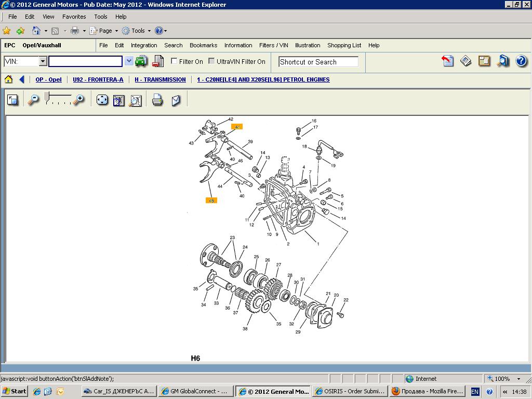Navigate to U92 - FRONTERA-A link
Screen dimensions: 532x399
coord(98,79)
